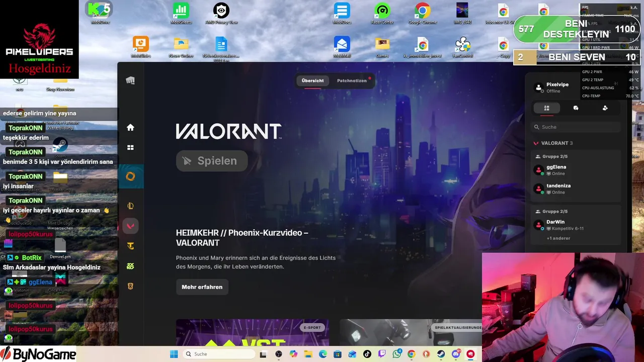Viewport: 644px width, 362px height.
Task: Open File Explorer from the taskbar
Action: (x=308, y=354)
